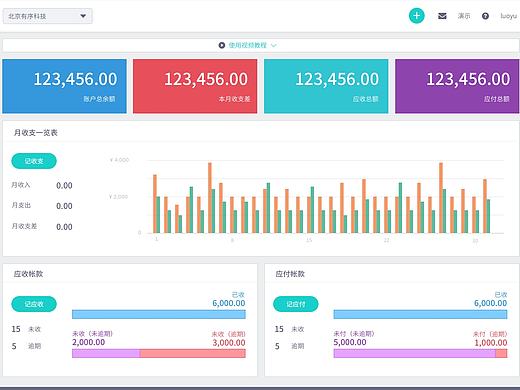Image resolution: width=520 pixels, height=390 pixels.
Task: Click the blue 6,000.00 bar in 应付帐款
Action: [x=420, y=314]
